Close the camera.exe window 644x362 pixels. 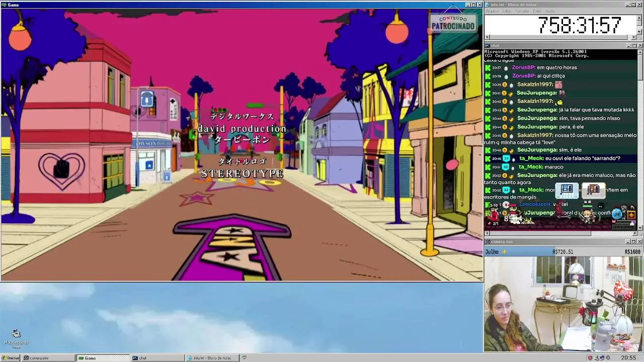click(640, 242)
